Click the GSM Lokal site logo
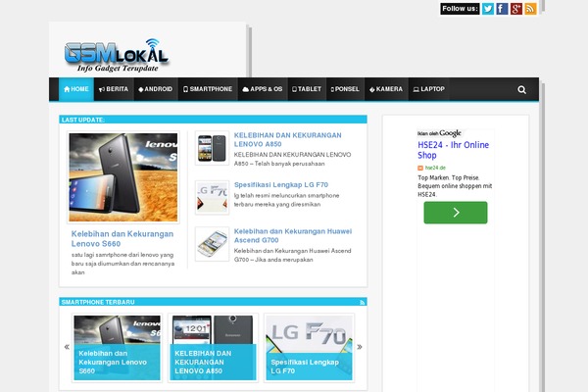This screenshot has height=392, width=588. tap(117, 55)
